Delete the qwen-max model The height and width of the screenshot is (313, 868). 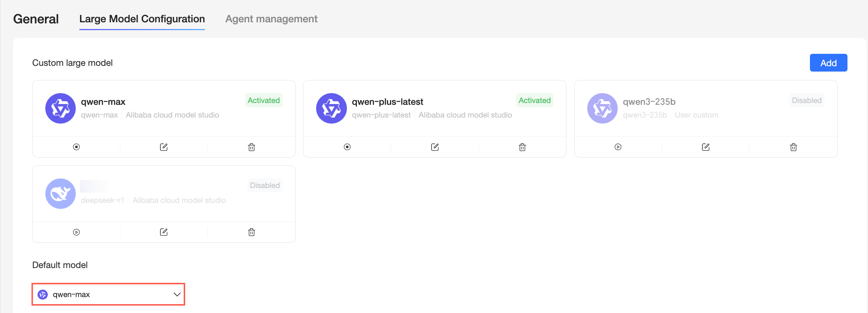pos(251,147)
